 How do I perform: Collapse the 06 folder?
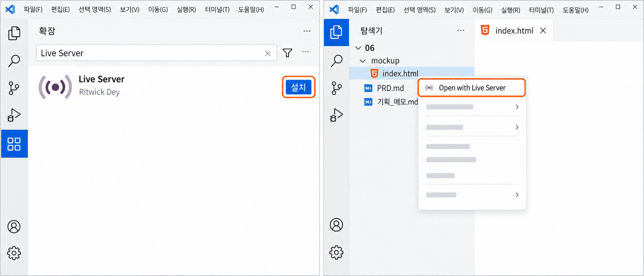[358, 48]
